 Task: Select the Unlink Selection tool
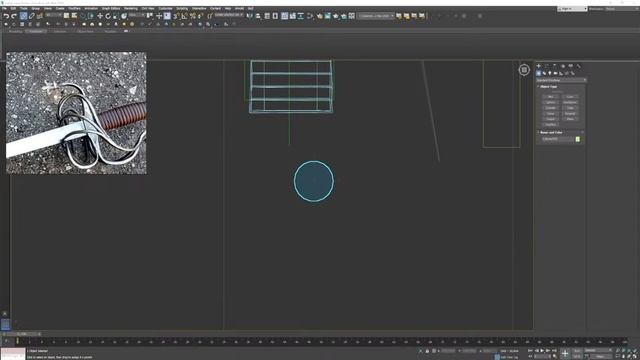pos(32,16)
